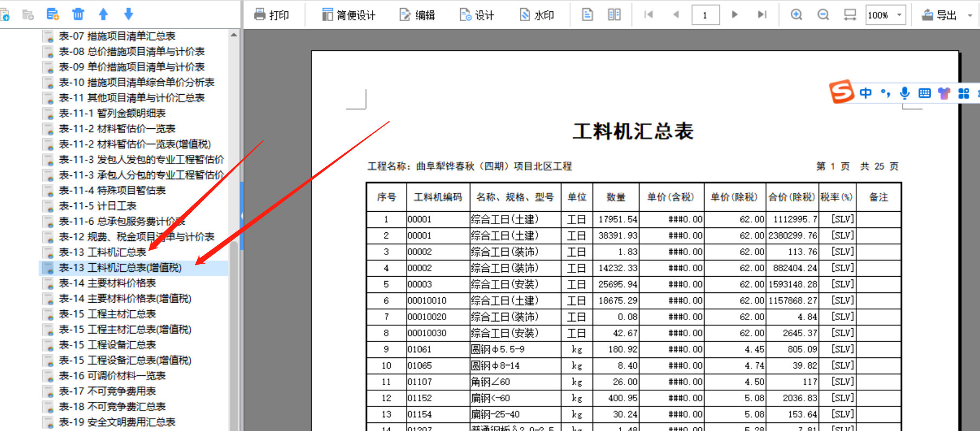The width and height of the screenshot is (980, 431).
Task: Click the zoom out magnifier icon
Action: tap(823, 15)
